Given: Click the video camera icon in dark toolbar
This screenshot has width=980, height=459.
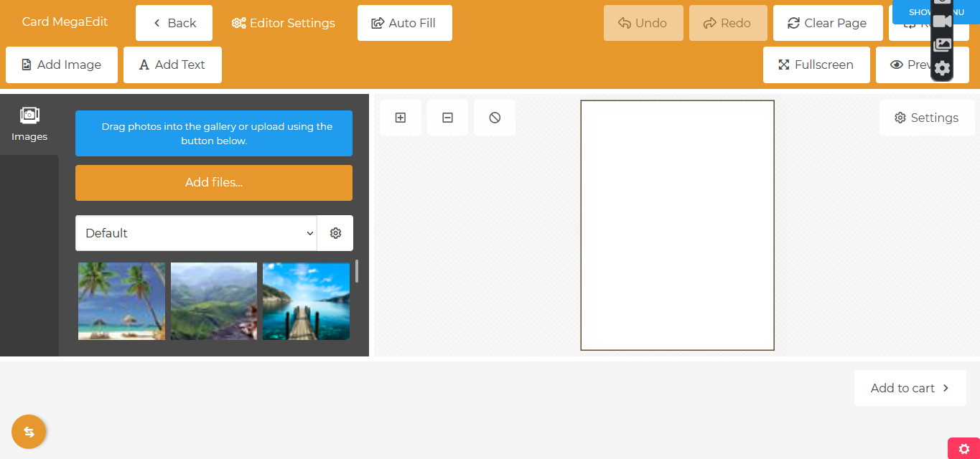Looking at the screenshot, I should (x=942, y=22).
